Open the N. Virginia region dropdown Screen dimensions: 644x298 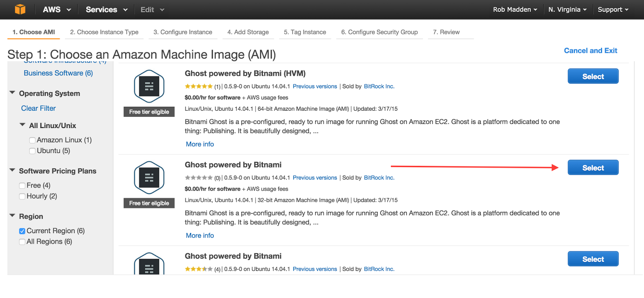567,10
